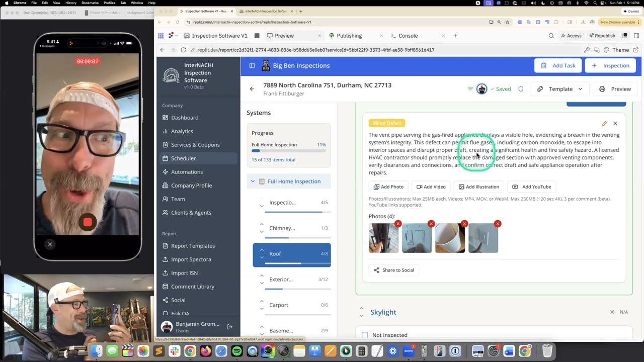This screenshot has height=362, width=644.
Task: Collapse the Full Home Inspection tree
Action: pyautogui.click(x=253, y=182)
